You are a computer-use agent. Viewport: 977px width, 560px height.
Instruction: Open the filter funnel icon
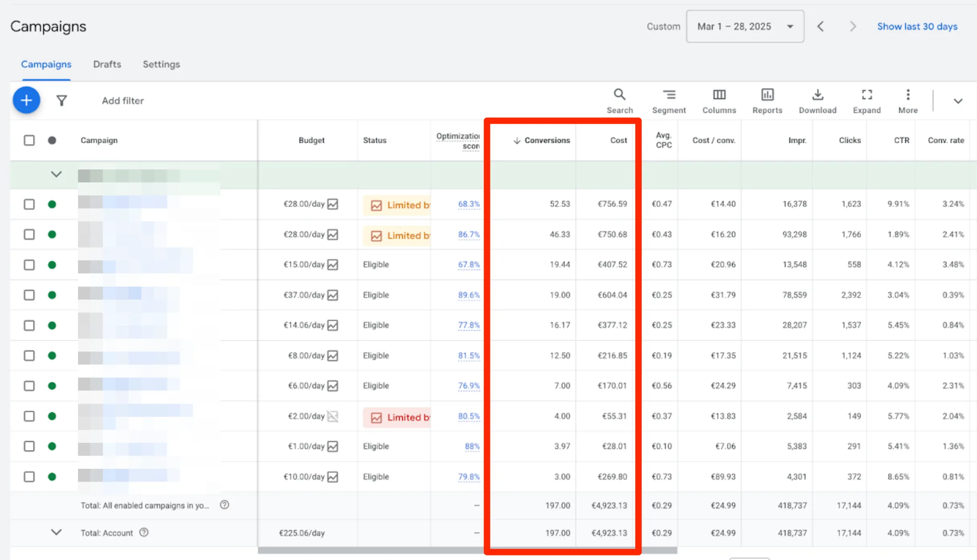[x=62, y=100]
